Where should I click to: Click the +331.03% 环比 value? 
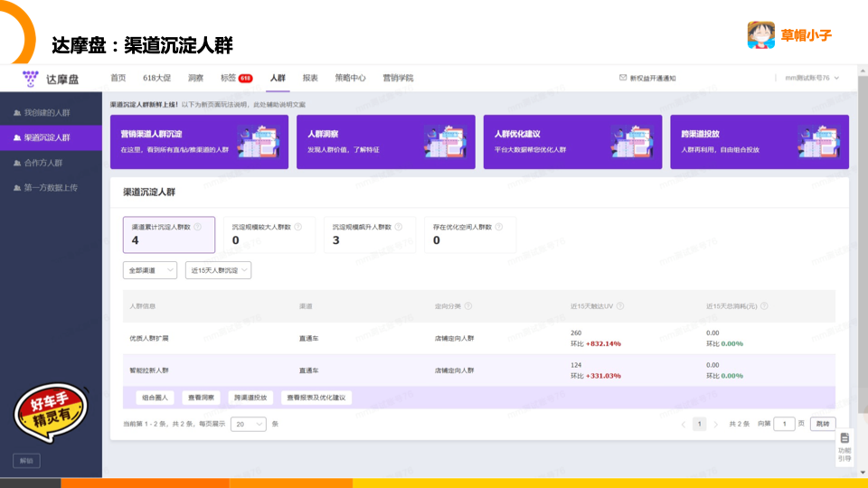coord(603,376)
